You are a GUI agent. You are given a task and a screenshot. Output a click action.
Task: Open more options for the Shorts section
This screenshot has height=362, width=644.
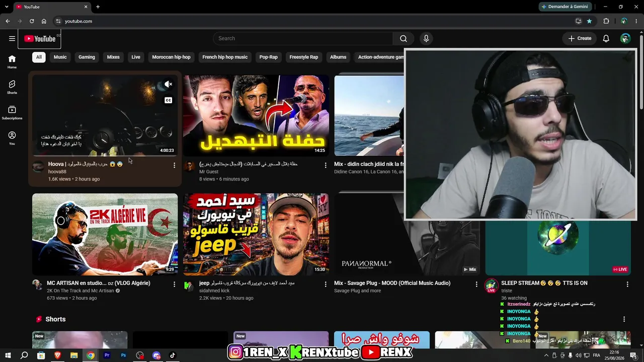[x=624, y=319]
